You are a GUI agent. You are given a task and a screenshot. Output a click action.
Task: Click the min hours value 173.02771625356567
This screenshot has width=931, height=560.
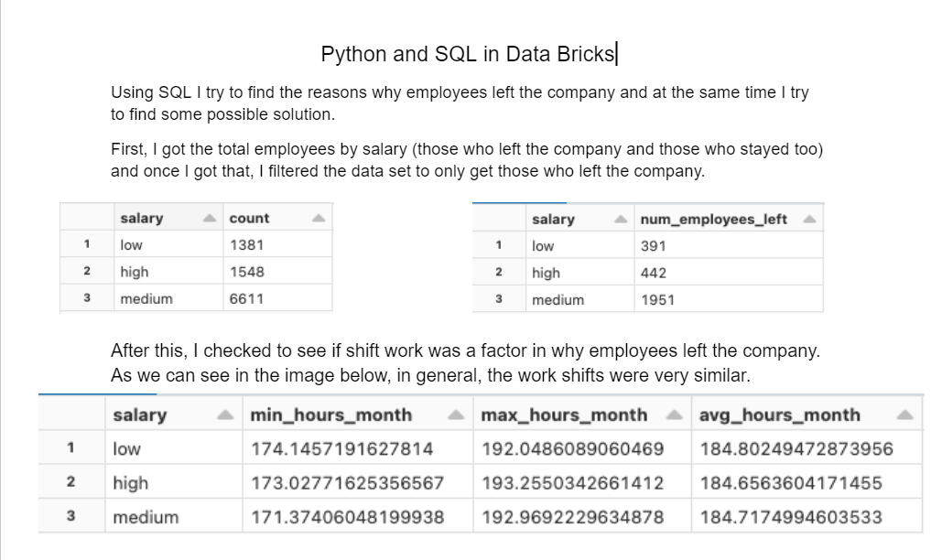(x=347, y=483)
